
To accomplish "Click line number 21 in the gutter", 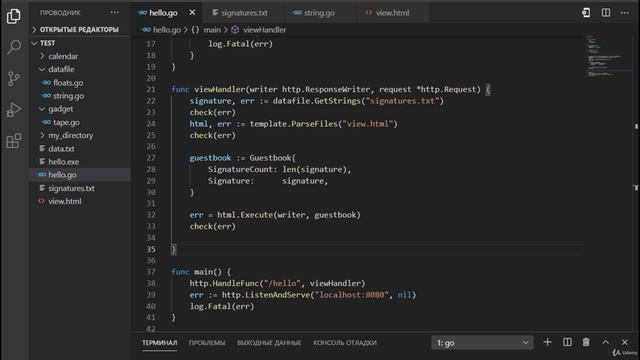I will coord(151,89).
